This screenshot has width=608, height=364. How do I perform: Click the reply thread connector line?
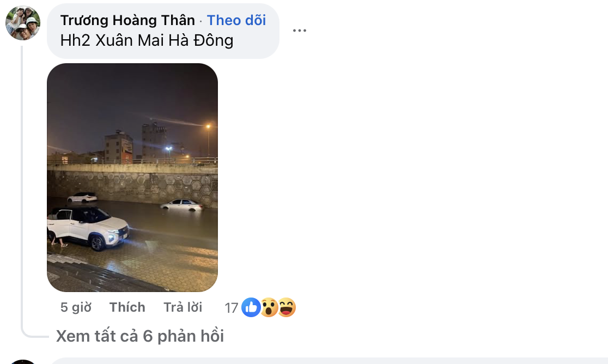[x=22, y=190]
